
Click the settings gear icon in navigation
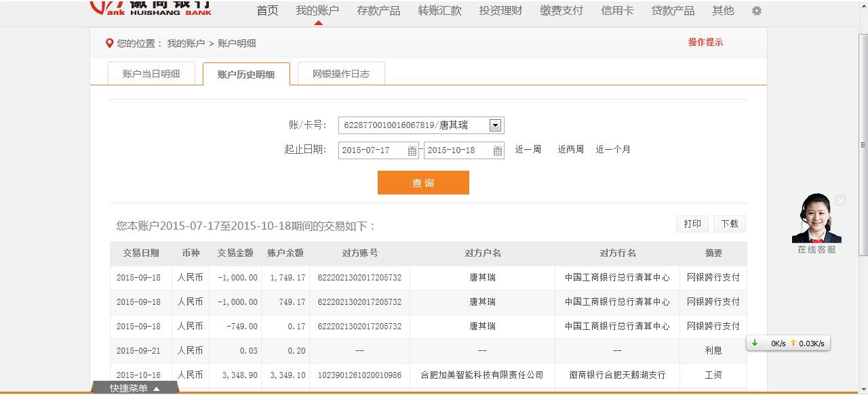[x=757, y=11]
